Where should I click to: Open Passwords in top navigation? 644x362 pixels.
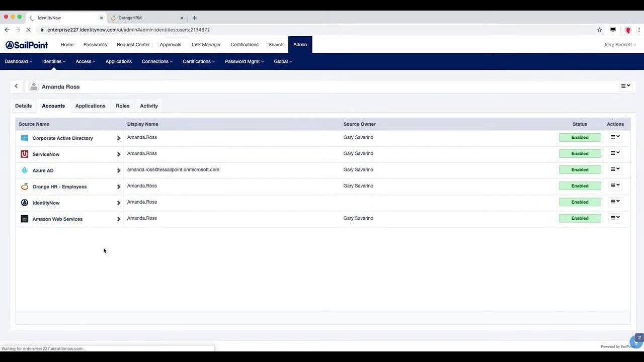click(95, 45)
